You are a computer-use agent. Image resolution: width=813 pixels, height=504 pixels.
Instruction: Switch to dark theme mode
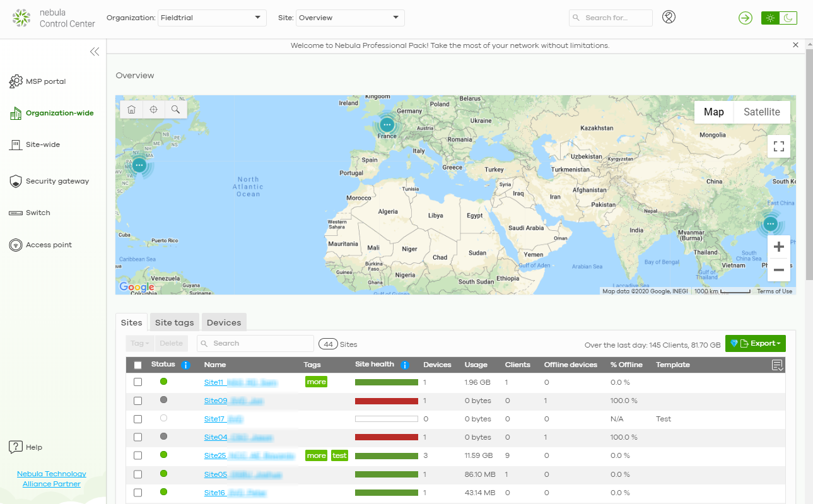[x=788, y=18]
